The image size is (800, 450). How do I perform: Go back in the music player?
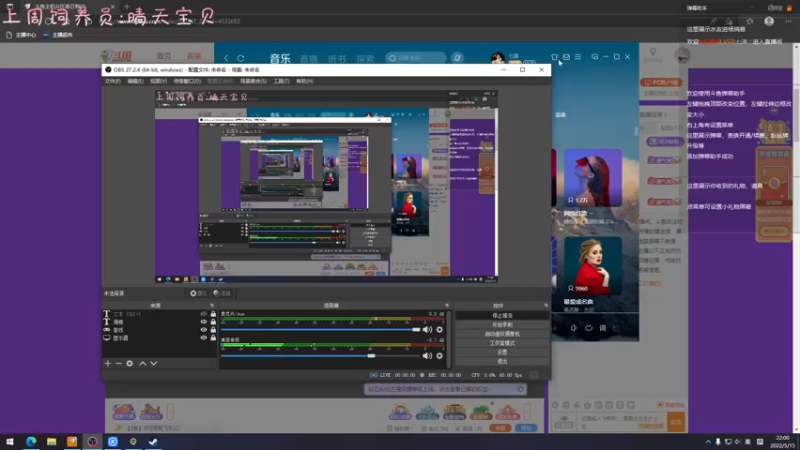click(x=226, y=58)
